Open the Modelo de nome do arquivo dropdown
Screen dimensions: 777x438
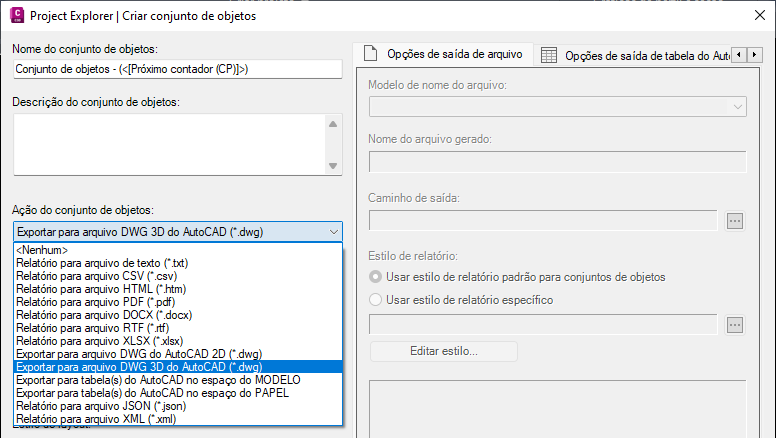click(557, 107)
